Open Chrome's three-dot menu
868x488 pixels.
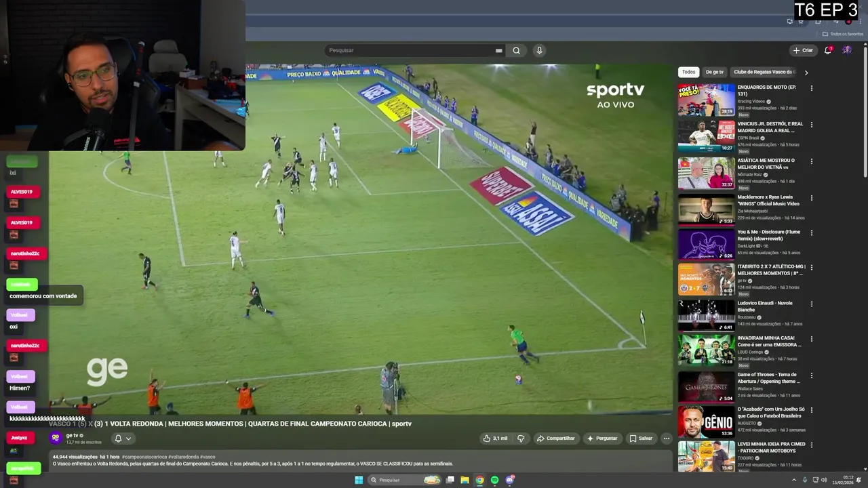(x=861, y=22)
